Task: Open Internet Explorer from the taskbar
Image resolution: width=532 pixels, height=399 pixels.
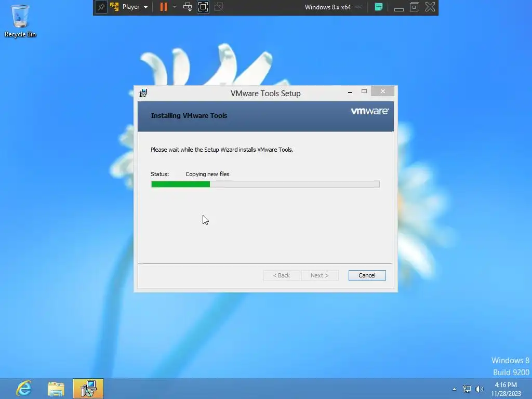Action: click(x=24, y=389)
